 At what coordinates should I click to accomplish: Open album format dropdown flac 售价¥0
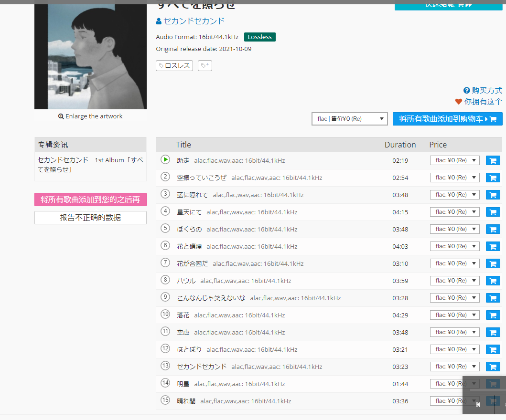pyautogui.click(x=350, y=119)
